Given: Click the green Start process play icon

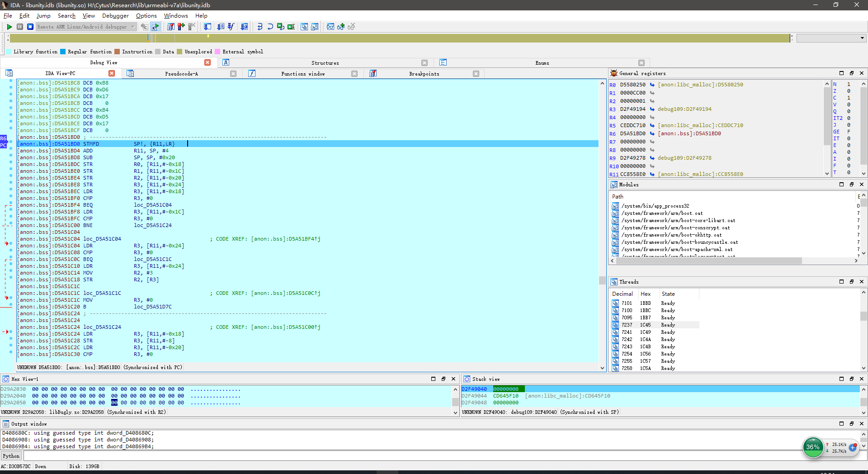Looking at the screenshot, I should click(9, 27).
